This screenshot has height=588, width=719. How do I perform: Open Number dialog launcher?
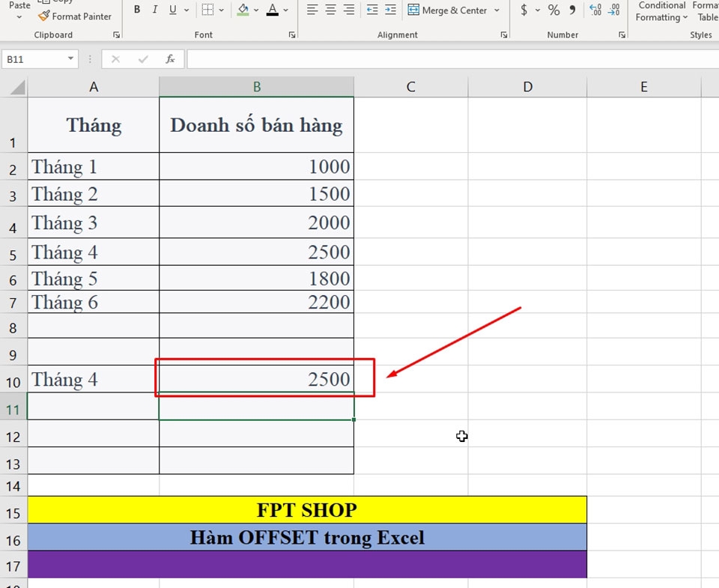coord(622,35)
